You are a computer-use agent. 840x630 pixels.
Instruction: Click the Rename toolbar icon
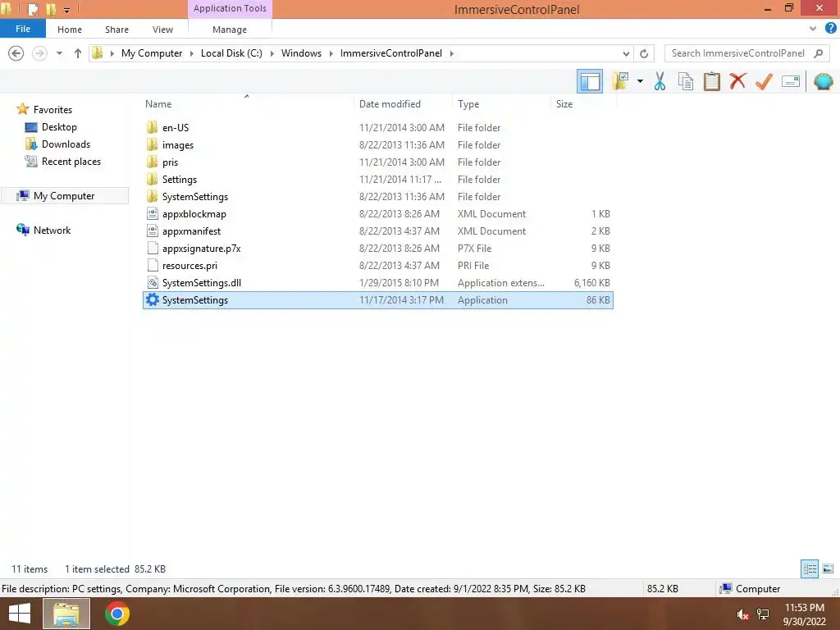click(790, 81)
